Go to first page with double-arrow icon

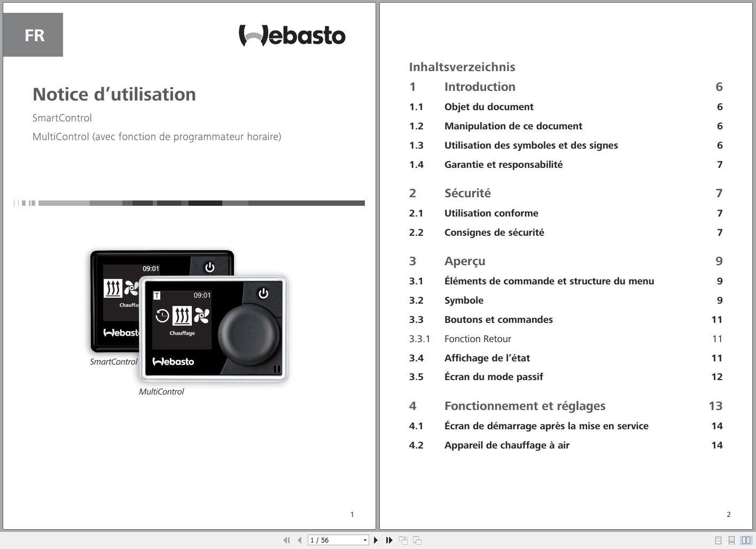tap(287, 540)
